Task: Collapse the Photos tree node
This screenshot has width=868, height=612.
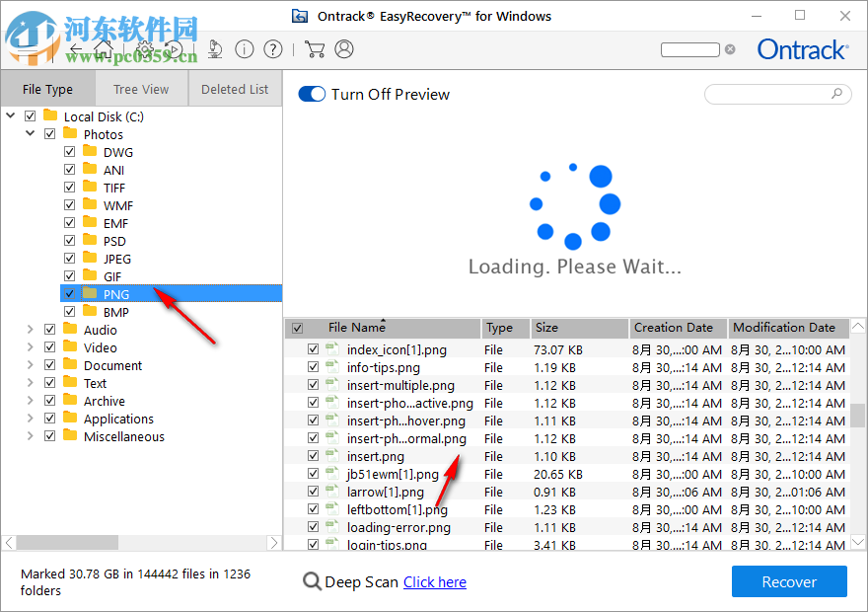Action: point(30,133)
